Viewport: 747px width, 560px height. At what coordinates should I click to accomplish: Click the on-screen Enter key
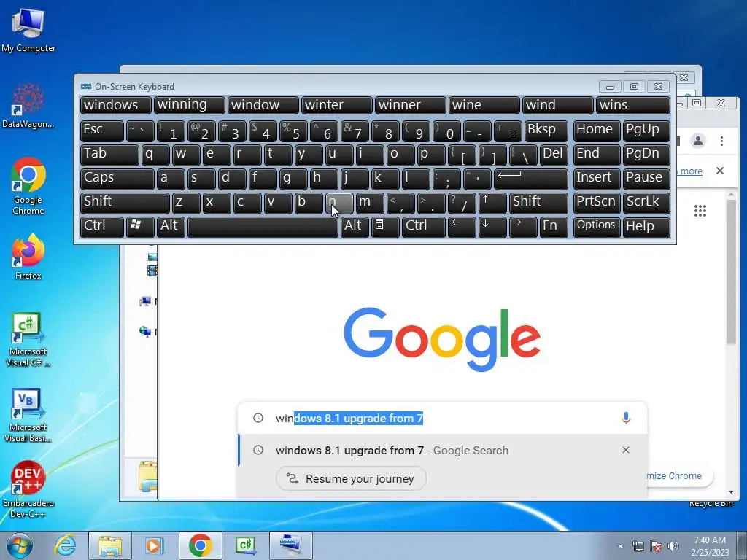pyautogui.click(x=531, y=179)
